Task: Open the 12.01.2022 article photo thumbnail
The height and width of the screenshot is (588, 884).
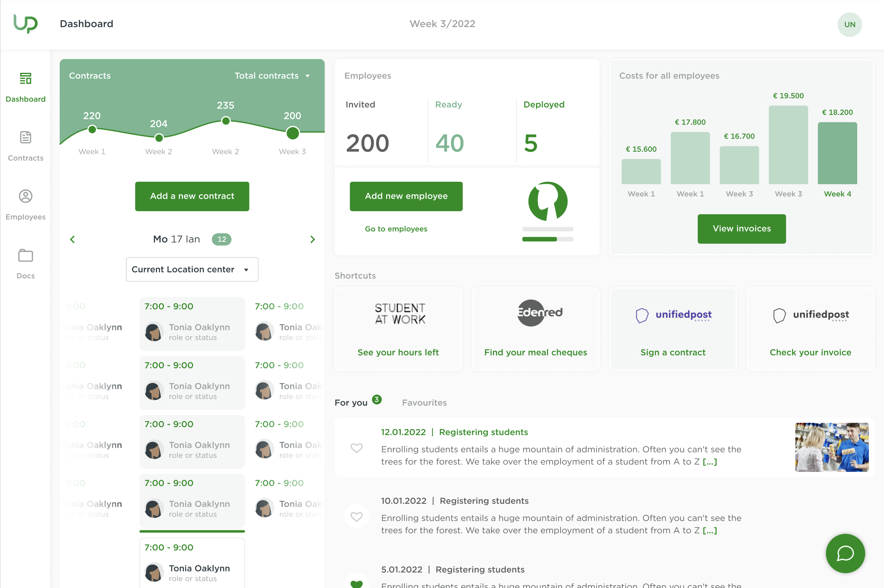Action: pyautogui.click(x=831, y=447)
